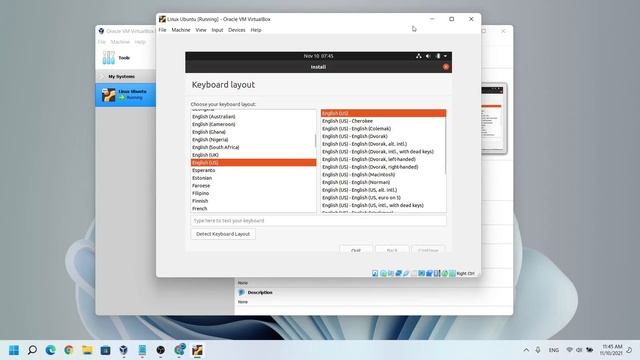Click the Wi-Fi icon in system tray
This screenshot has height=360, width=640.
pos(569,350)
